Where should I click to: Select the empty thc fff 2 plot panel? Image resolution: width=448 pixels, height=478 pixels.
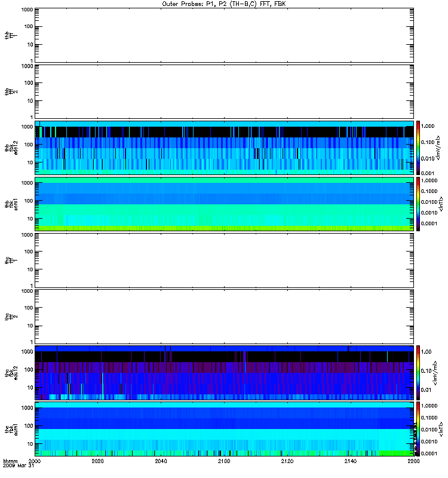click(x=224, y=317)
